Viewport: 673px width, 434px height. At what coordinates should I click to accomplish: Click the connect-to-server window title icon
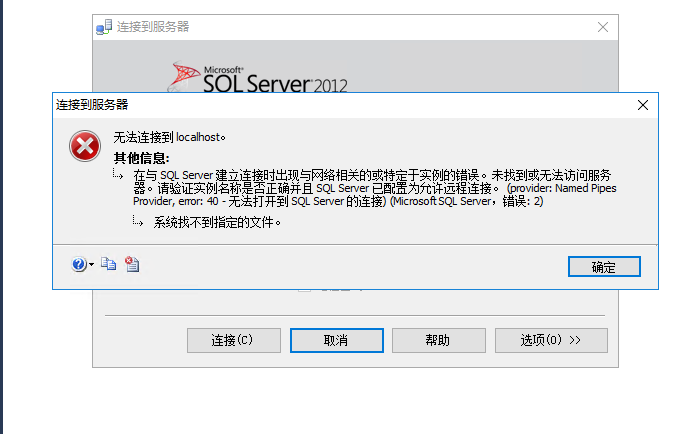103,27
